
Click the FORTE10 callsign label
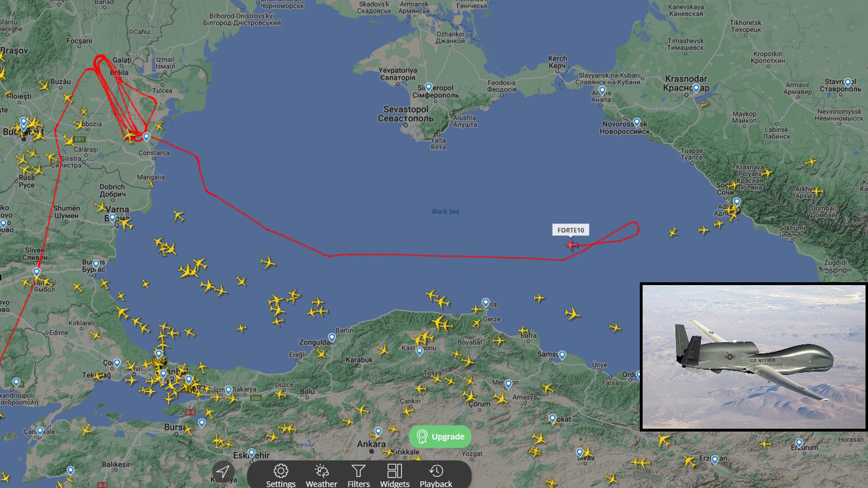pyautogui.click(x=571, y=230)
